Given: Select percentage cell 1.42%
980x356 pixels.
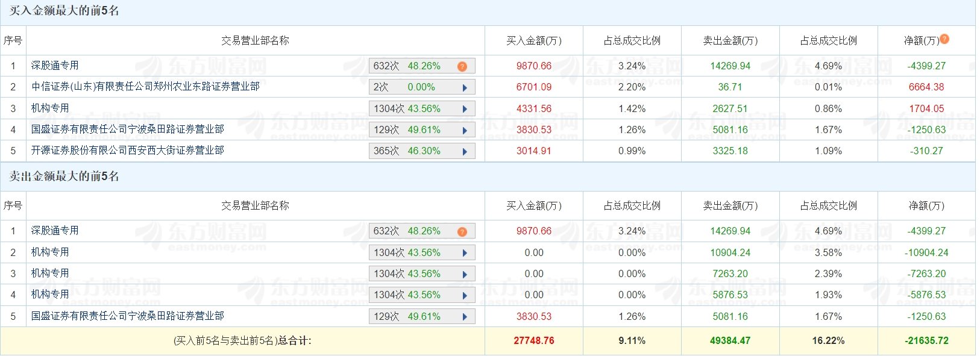Looking at the screenshot, I should click(632, 109).
